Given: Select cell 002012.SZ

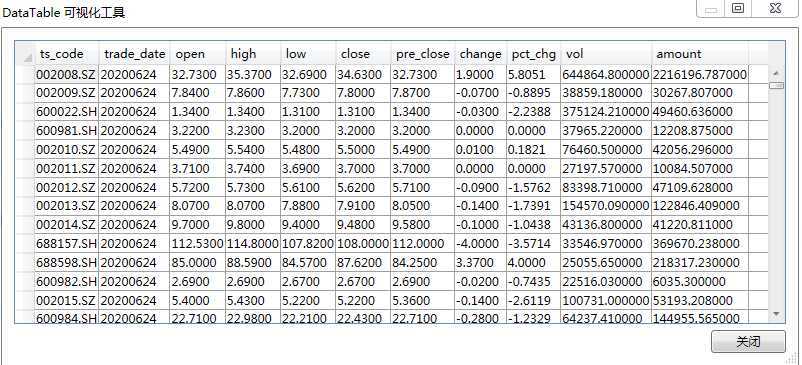Looking at the screenshot, I should tap(66, 187).
